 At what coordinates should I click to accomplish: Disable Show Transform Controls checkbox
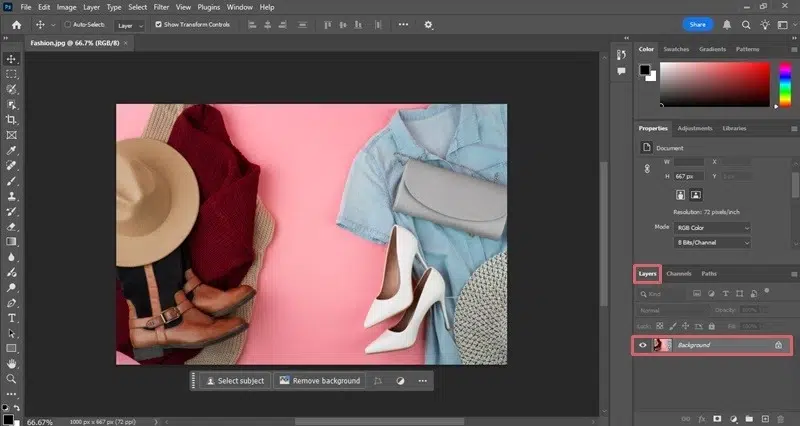(x=158, y=24)
